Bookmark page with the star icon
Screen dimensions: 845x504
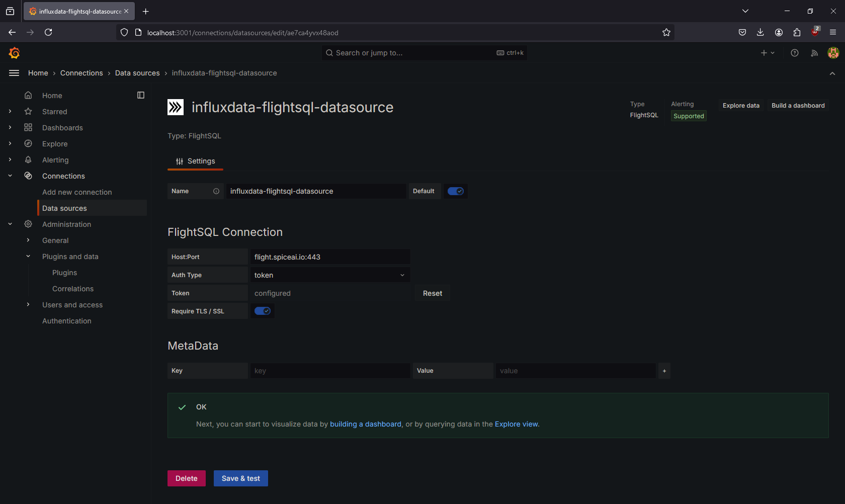(x=666, y=33)
